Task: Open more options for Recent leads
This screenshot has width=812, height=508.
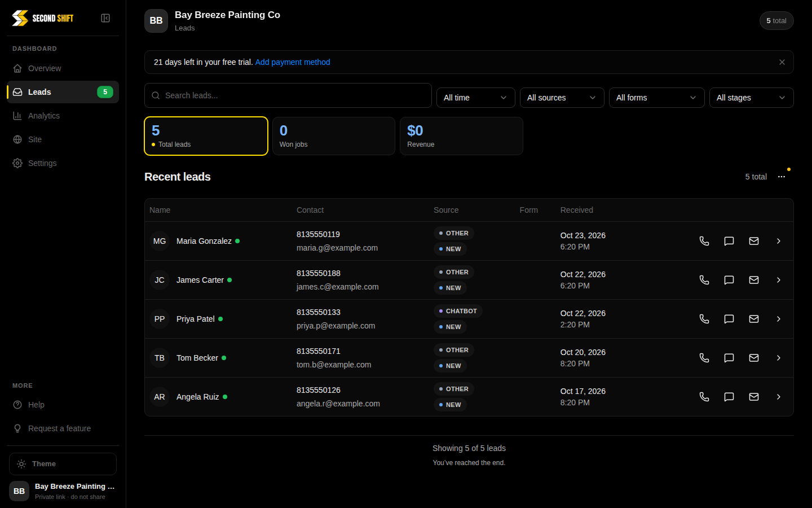Action: [782, 177]
